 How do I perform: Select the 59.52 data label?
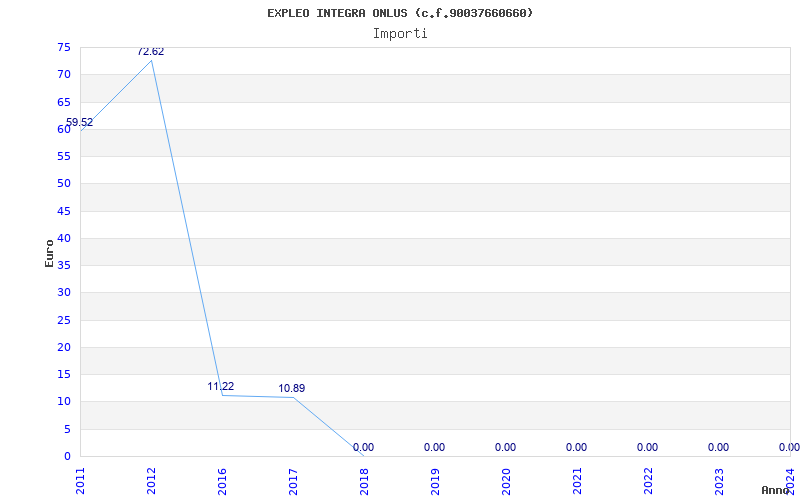click(80, 123)
